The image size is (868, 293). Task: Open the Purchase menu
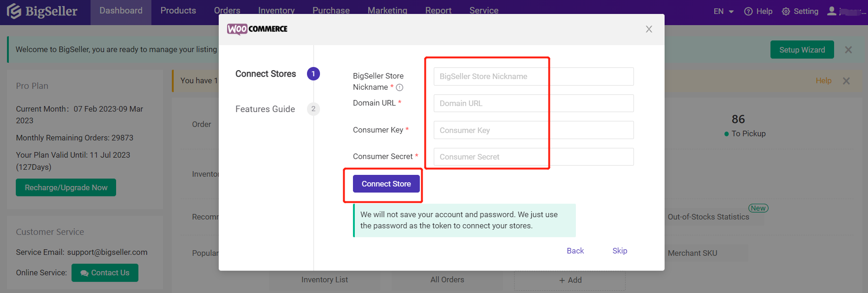pos(331,11)
